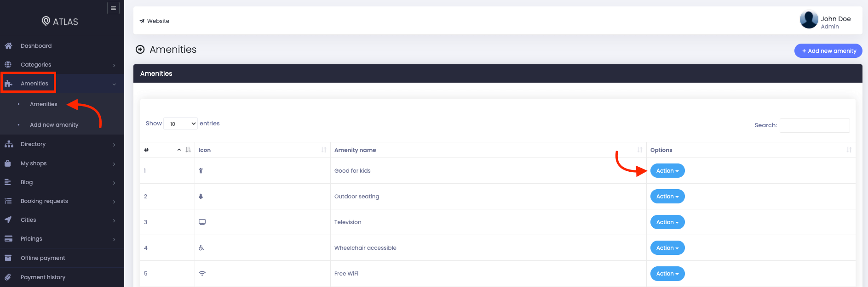Click the Pricings card icon
Screen dimensions: 868x287
click(x=8, y=238)
